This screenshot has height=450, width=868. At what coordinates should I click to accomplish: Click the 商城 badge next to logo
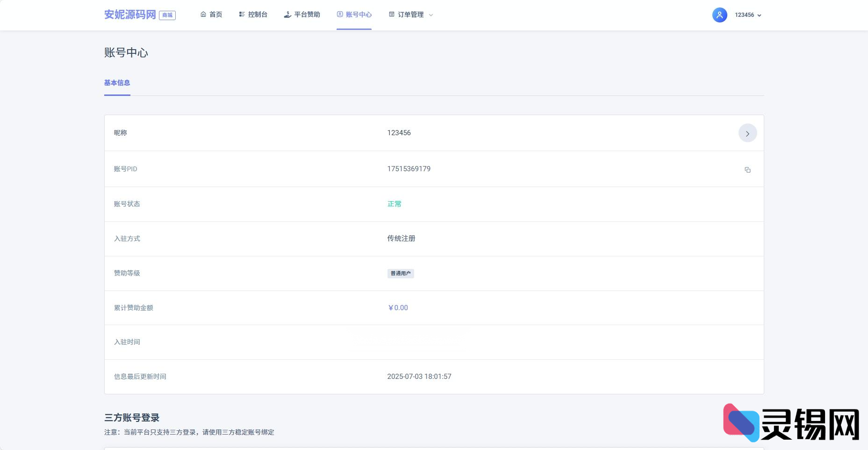(x=168, y=15)
